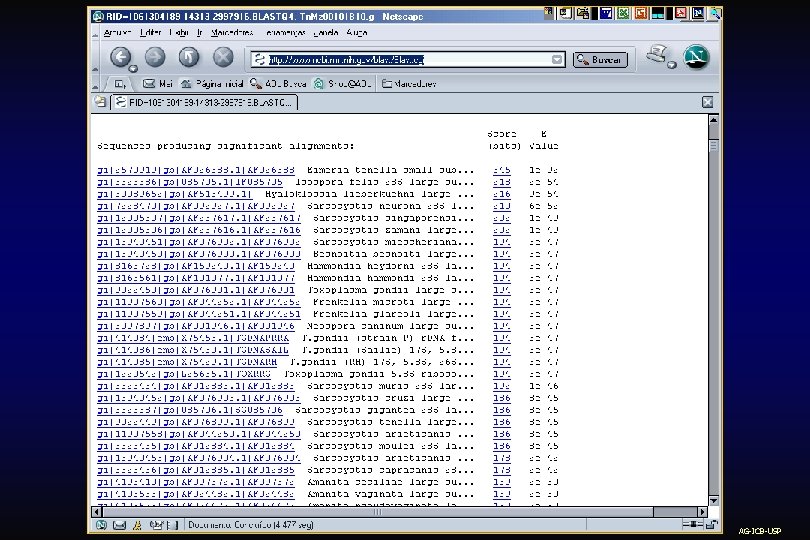Click the Acrobat icon in the top shortcut bar
This screenshot has width=810, height=540.
681,13
